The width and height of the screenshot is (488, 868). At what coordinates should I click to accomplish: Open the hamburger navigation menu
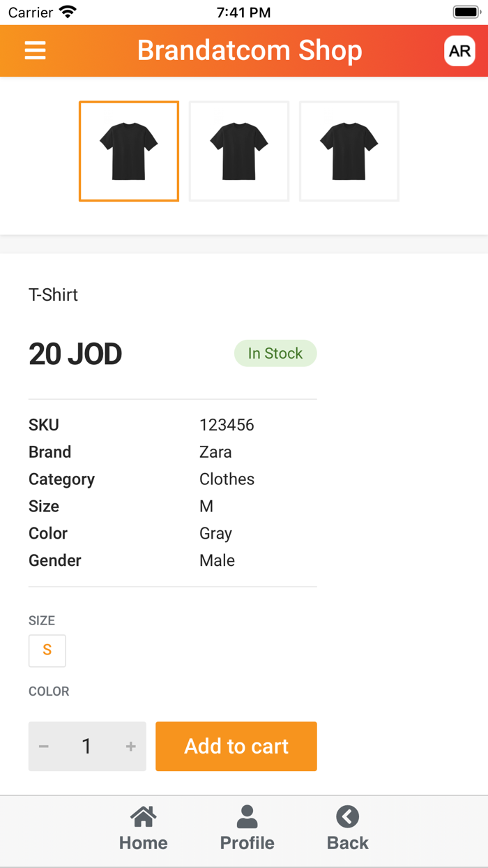click(35, 50)
